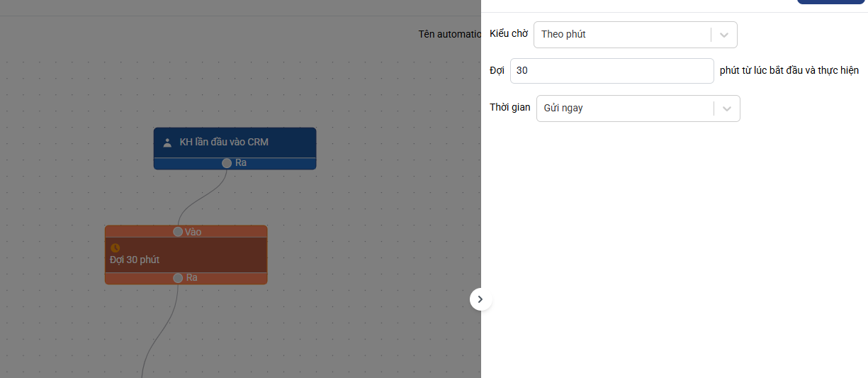Focus the Đợi minutes input field
The width and height of the screenshot is (868, 378).
click(611, 71)
